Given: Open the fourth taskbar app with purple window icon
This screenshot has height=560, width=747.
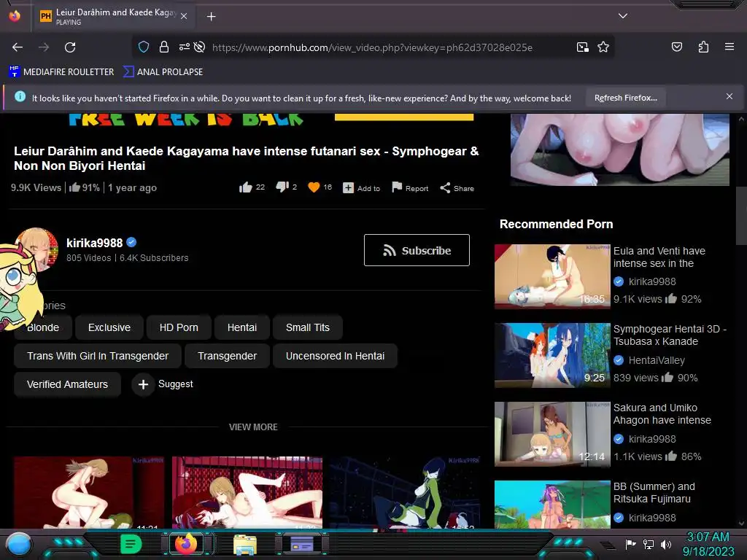Looking at the screenshot, I should (x=302, y=544).
